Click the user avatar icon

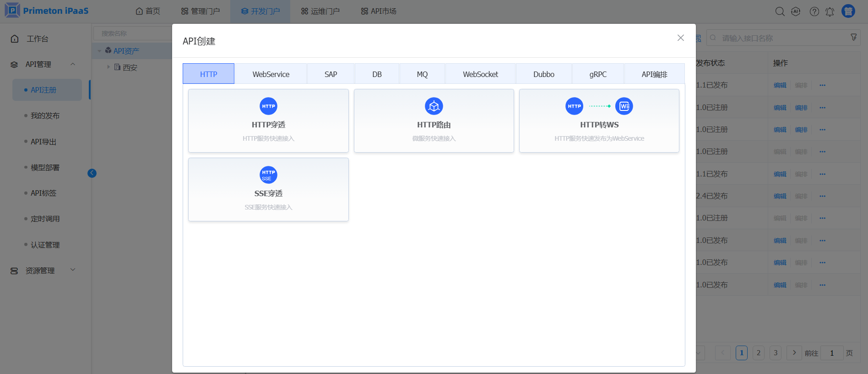(x=848, y=11)
